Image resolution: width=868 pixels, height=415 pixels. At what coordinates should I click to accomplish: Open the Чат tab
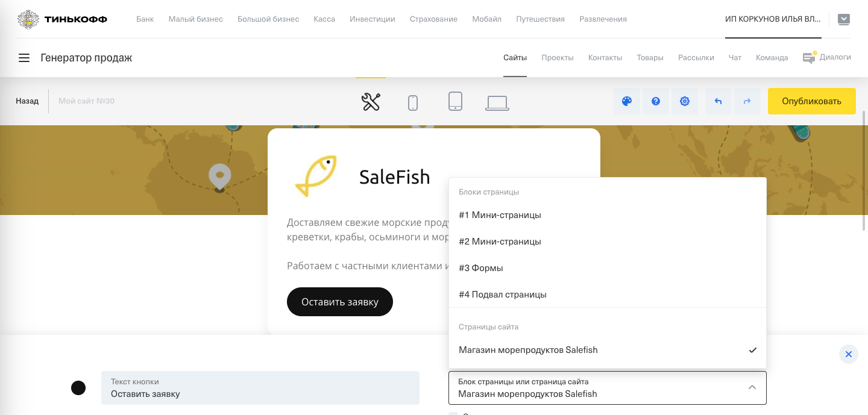[x=735, y=58]
